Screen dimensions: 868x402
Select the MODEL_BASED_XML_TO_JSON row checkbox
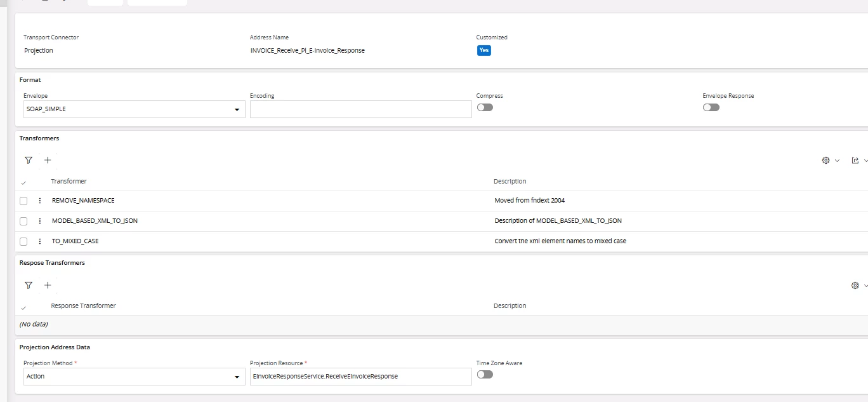click(23, 221)
